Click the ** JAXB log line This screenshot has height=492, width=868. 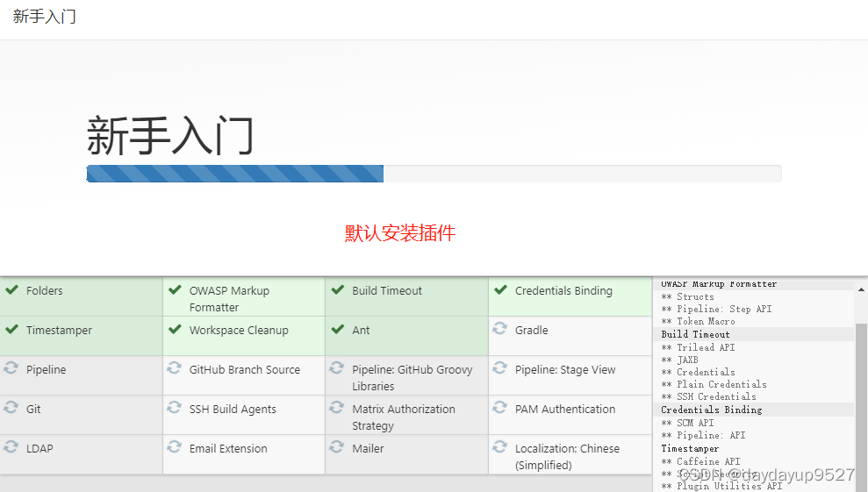[680, 360]
